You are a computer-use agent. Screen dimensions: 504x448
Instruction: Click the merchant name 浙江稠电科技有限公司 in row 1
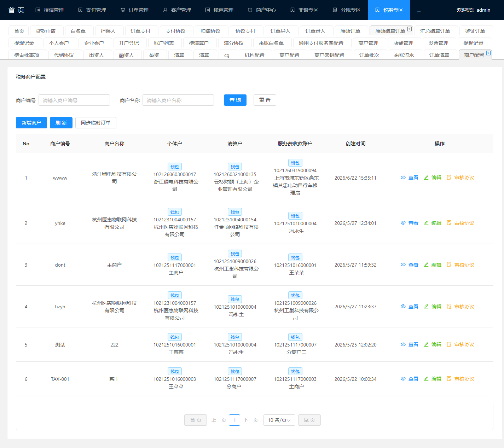(x=114, y=178)
